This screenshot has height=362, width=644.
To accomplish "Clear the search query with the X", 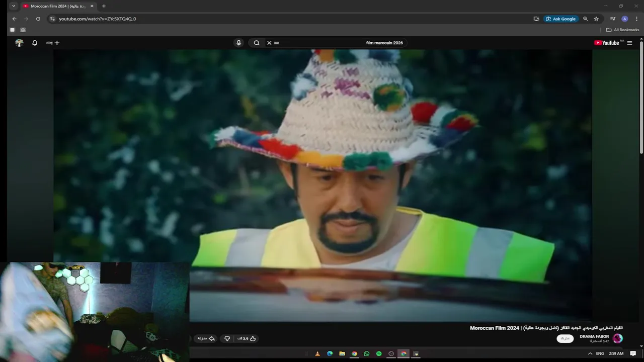I will 269,43.
